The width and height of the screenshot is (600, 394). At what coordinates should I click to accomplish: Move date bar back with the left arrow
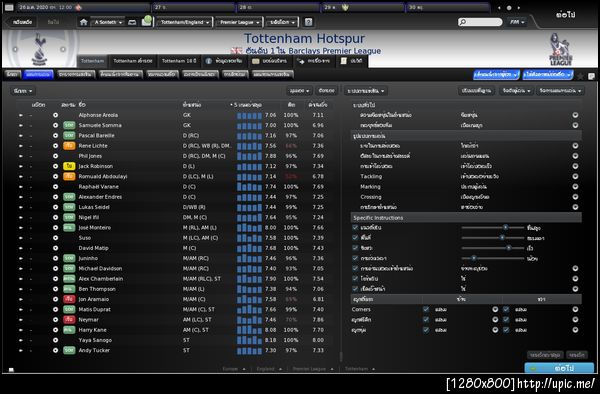click(499, 8)
